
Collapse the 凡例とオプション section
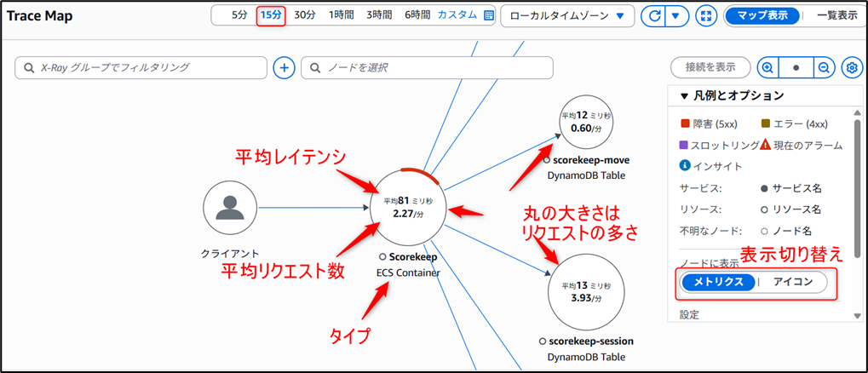685,96
